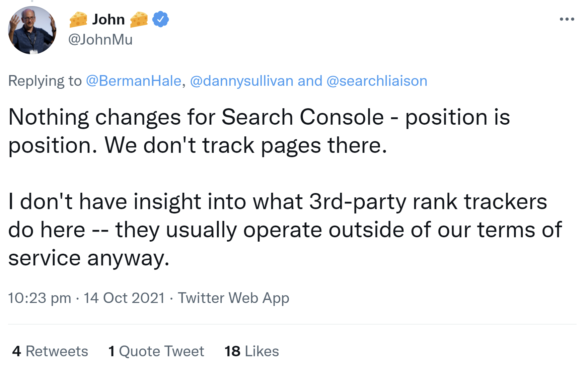Click the cheese emoji before John's name

[78, 19]
